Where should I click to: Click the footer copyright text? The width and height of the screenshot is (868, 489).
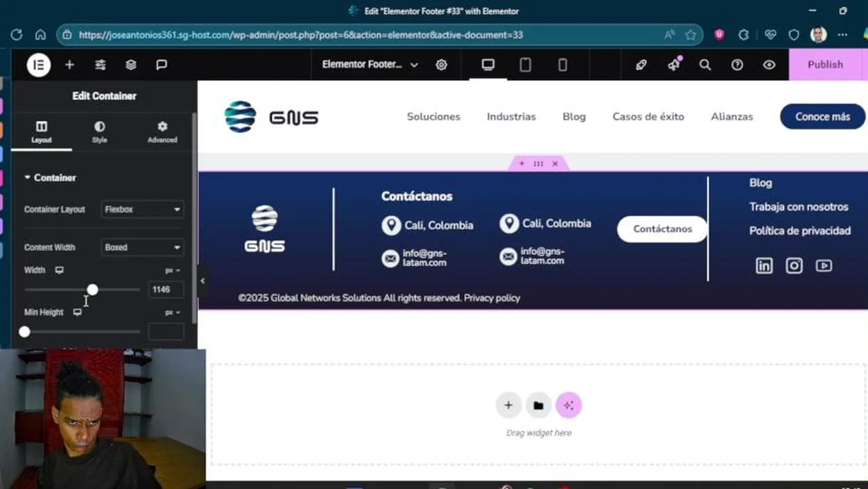coord(379,297)
